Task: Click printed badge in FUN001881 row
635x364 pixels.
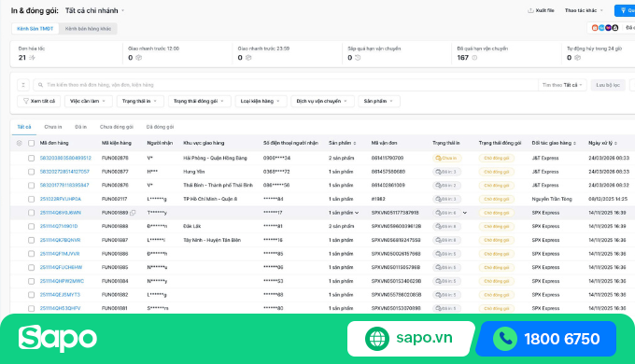Action: tap(446, 308)
